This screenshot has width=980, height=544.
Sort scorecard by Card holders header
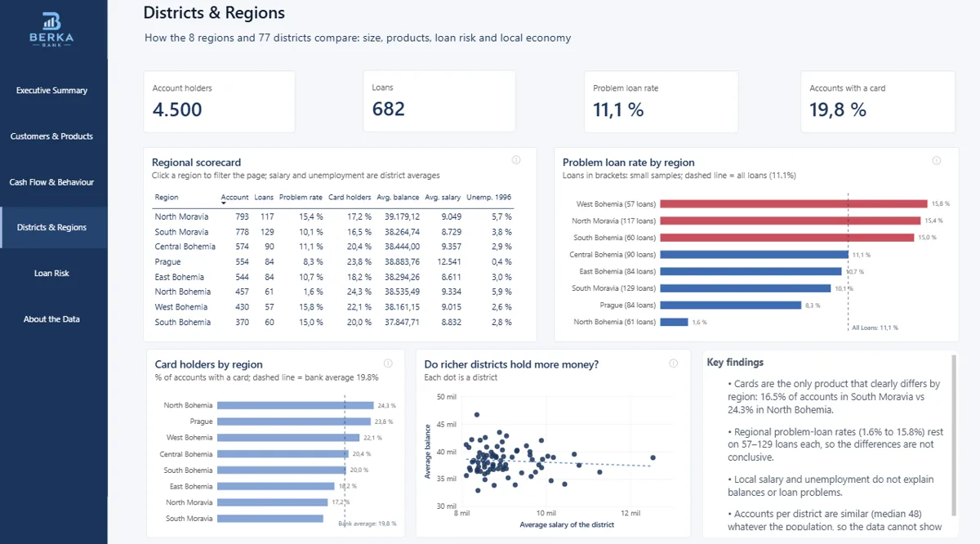350,197
